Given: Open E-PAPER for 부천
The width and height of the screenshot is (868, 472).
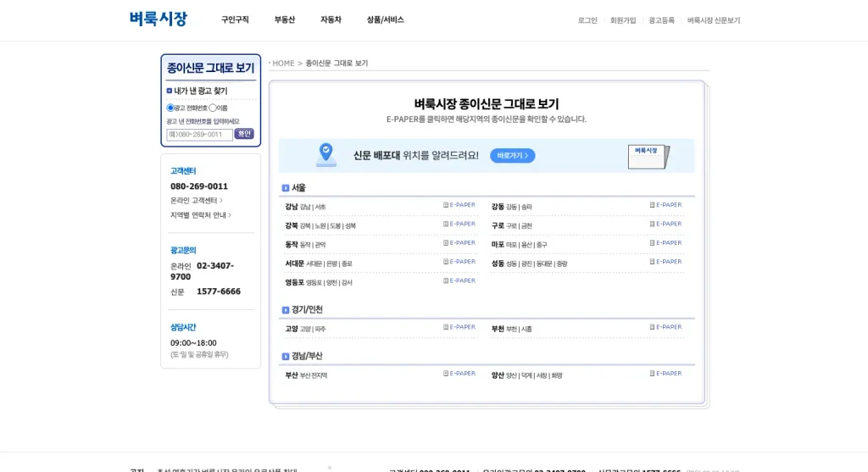Looking at the screenshot, I should 666,327.
